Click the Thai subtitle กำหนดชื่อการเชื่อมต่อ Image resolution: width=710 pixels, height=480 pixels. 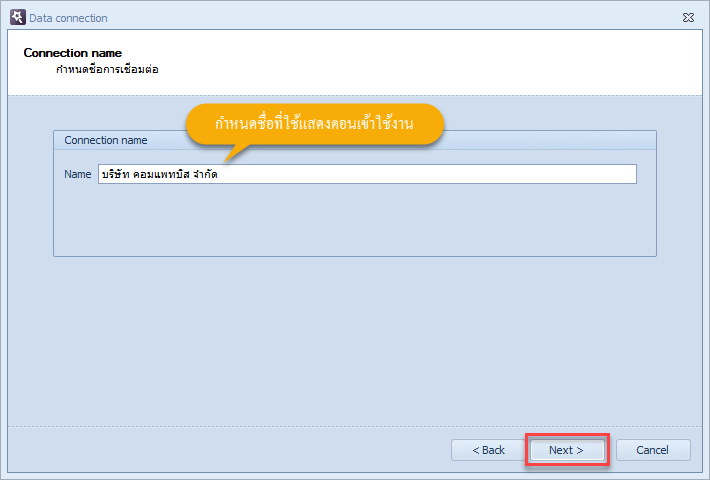click(107, 69)
